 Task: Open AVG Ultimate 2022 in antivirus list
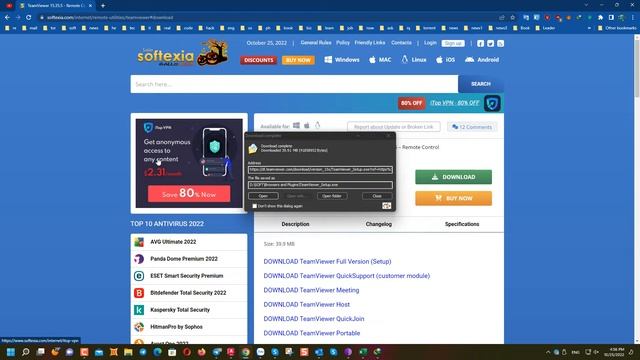coord(189,242)
